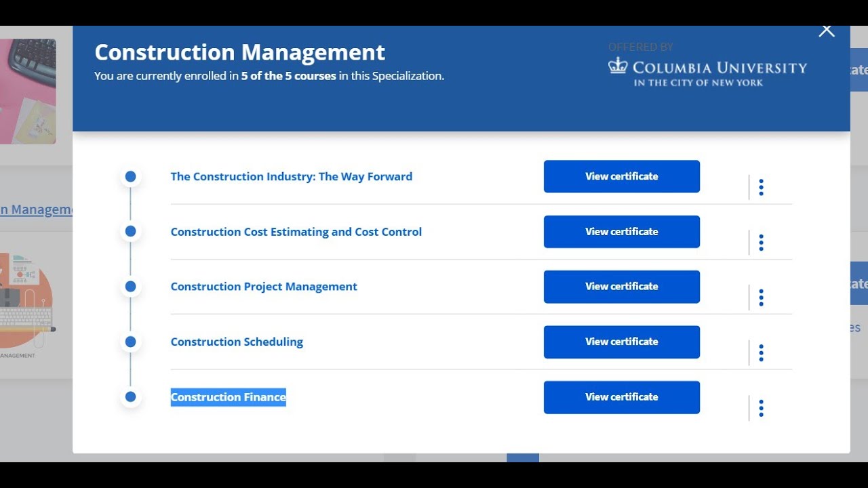This screenshot has height=488, width=868.
Task: Click the Construction Management dialog title
Action: [x=239, y=52]
